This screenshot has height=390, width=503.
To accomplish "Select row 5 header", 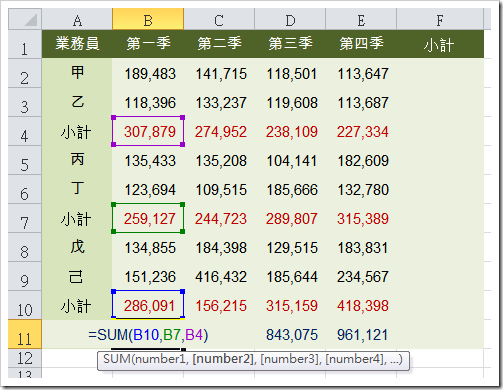I will coord(25,160).
